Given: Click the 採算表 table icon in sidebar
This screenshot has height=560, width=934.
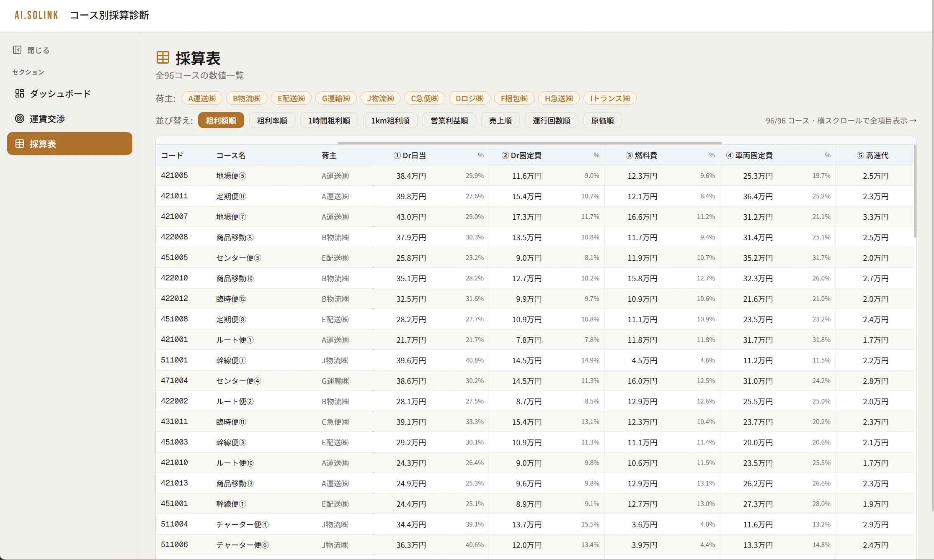Looking at the screenshot, I should tap(20, 144).
